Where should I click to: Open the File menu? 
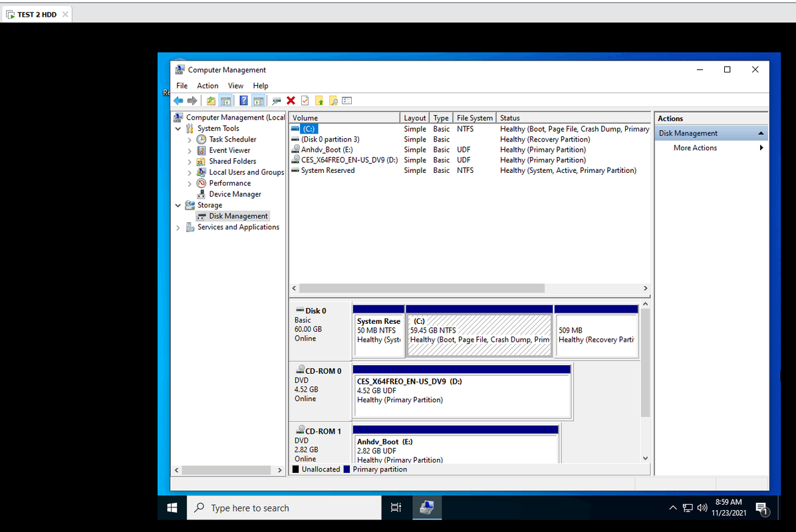182,86
